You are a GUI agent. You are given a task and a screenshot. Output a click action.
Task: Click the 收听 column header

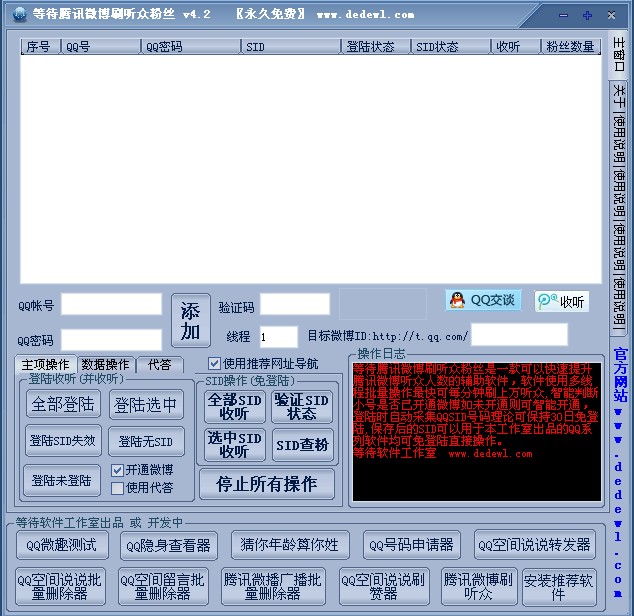pos(515,47)
